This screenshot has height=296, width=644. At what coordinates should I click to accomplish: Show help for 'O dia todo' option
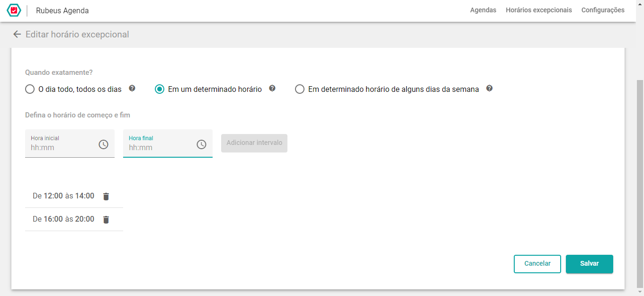click(x=132, y=88)
